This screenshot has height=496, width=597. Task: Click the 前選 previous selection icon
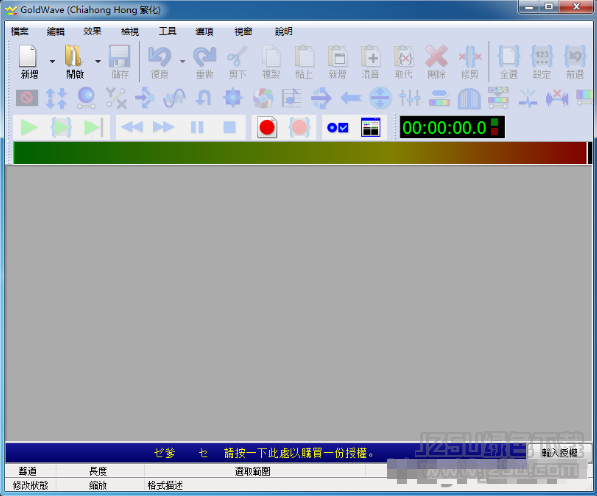tap(575, 56)
